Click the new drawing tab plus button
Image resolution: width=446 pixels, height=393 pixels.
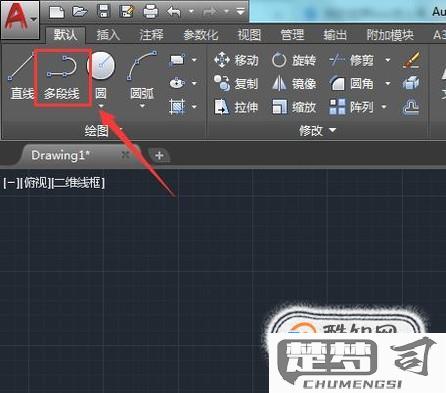[159, 155]
